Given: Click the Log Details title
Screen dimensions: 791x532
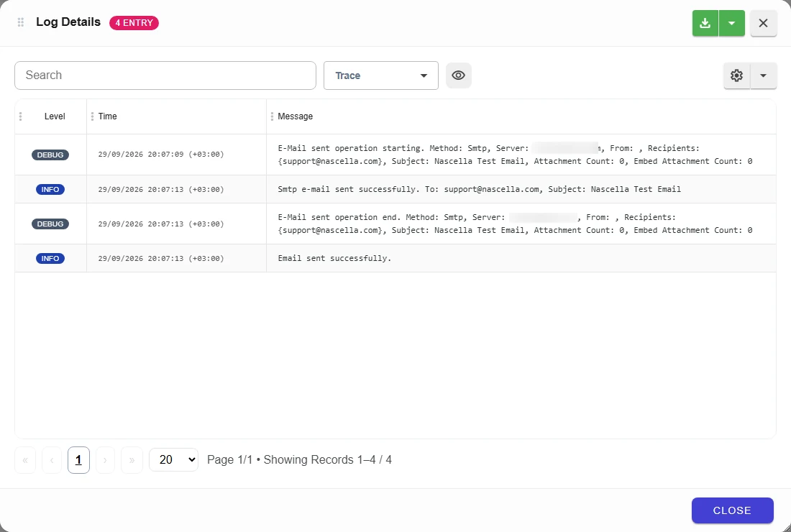Looking at the screenshot, I should point(68,22).
